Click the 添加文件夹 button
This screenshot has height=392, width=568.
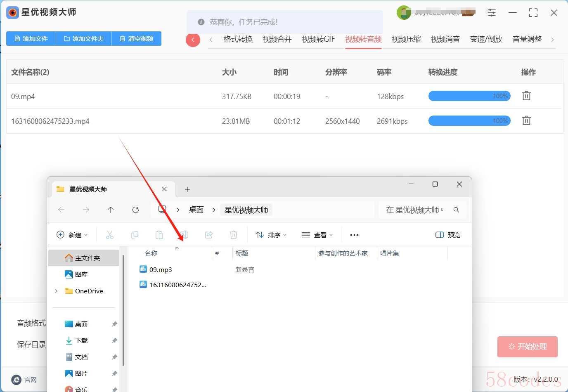click(84, 38)
